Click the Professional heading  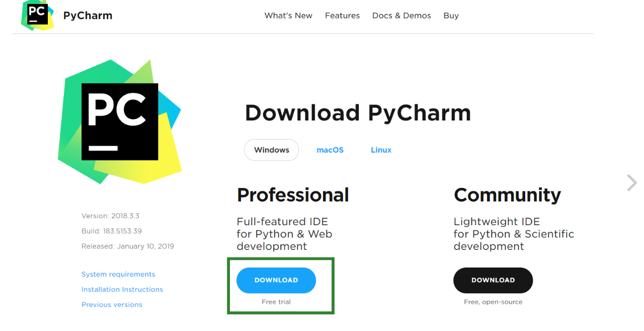click(293, 195)
